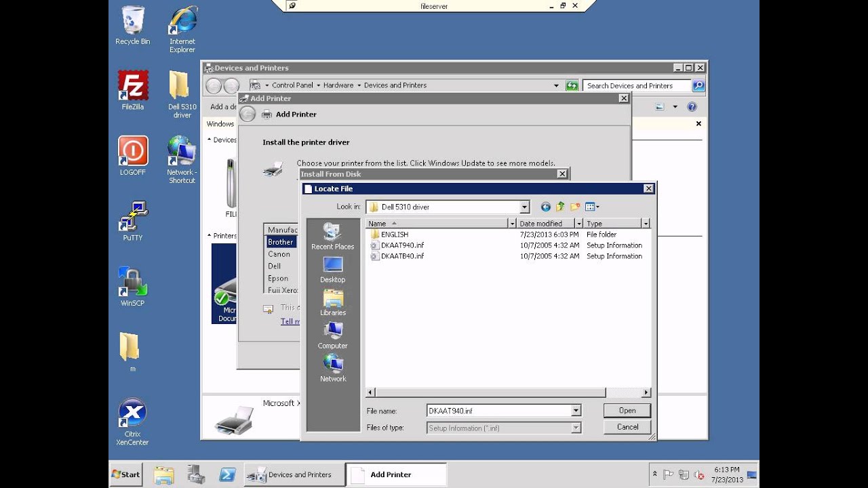Open Devices and Printers help icon

(692, 107)
